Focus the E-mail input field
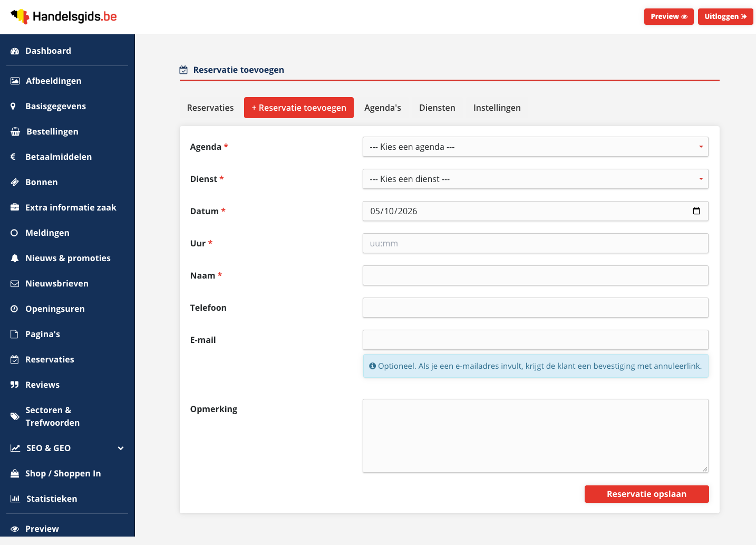The height and width of the screenshot is (545, 756). tap(536, 340)
